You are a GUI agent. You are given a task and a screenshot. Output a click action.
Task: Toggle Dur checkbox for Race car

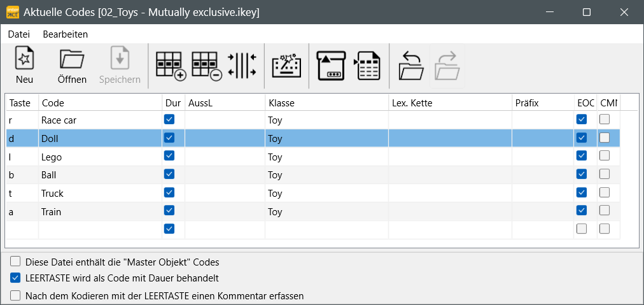tap(169, 120)
